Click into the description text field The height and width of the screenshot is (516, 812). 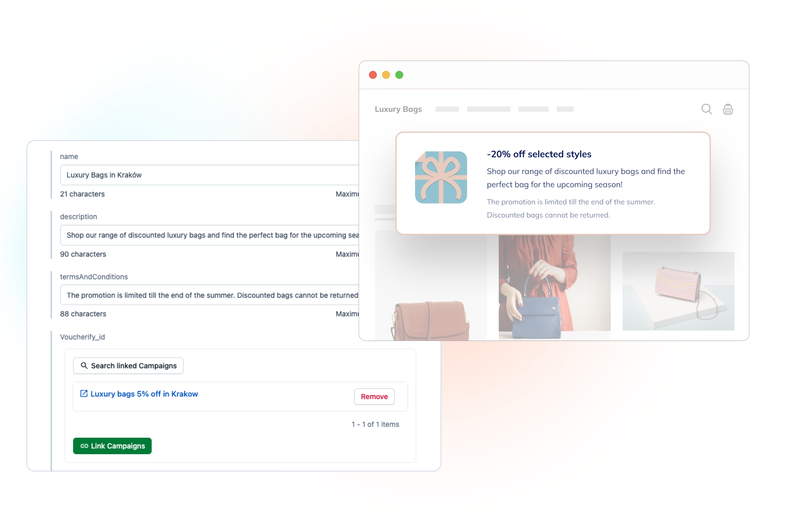210,235
